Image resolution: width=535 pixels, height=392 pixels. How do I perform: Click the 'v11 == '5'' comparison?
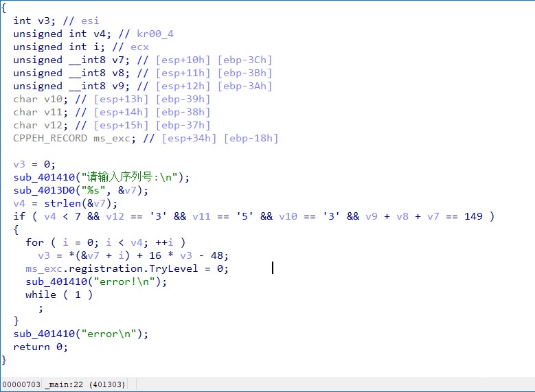coord(223,216)
